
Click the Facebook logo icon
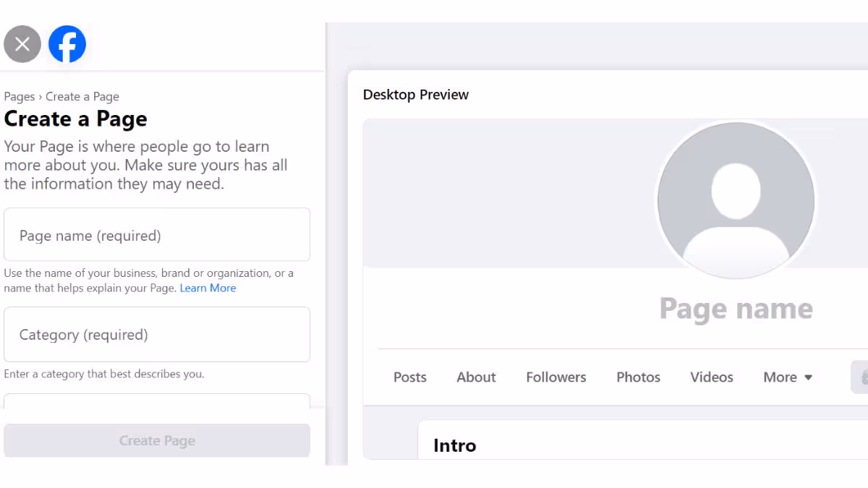coord(67,44)
